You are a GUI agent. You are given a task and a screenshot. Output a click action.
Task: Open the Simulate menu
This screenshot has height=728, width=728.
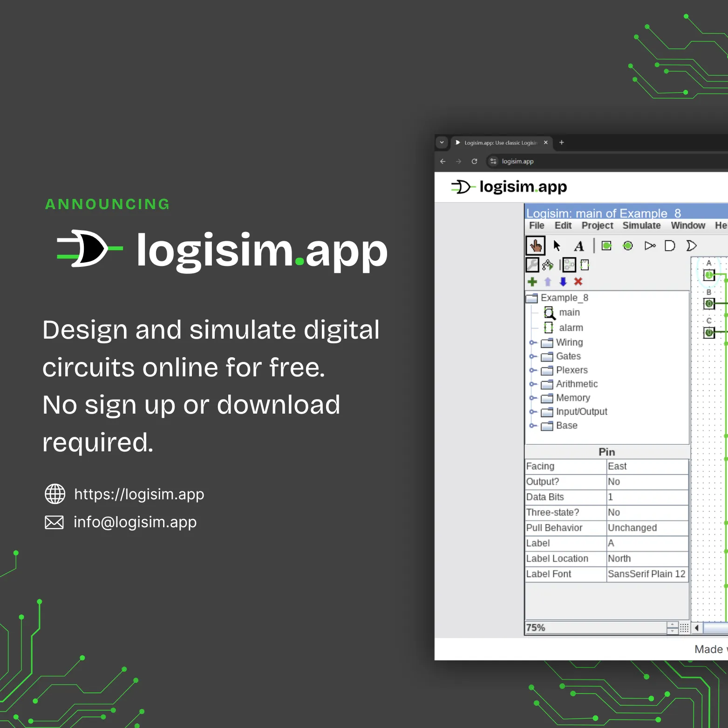point(641,225)
